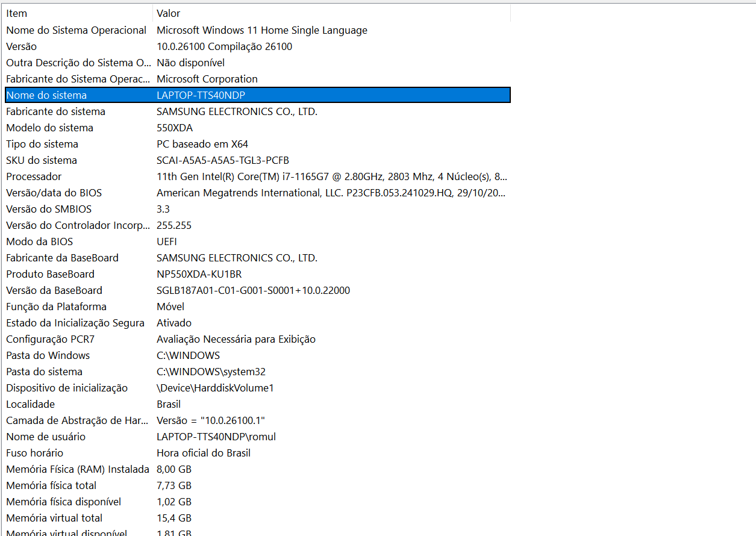756x536 pixels.
Task: Click "10.0.26100 Compilação 26100" value
Action: click(225, 46)
